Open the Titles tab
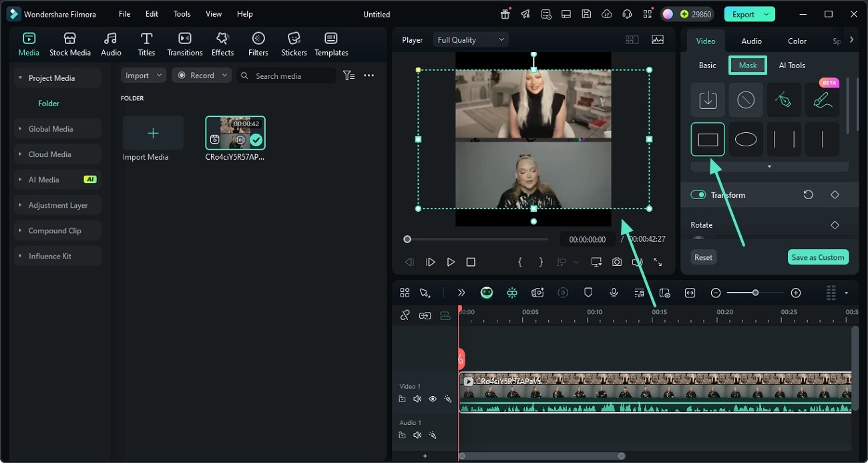 coord(146,44)
